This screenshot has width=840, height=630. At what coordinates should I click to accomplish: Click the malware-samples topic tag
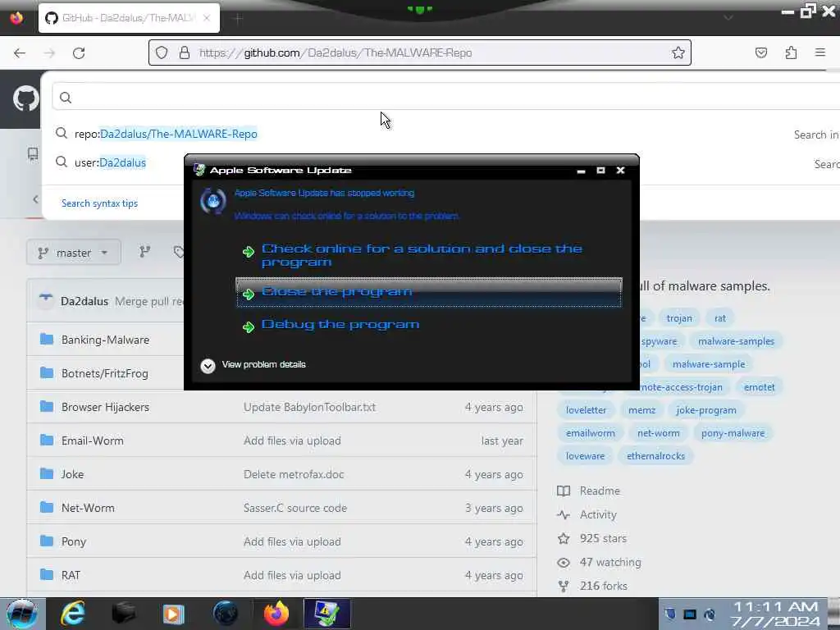(x=736, y=341)
